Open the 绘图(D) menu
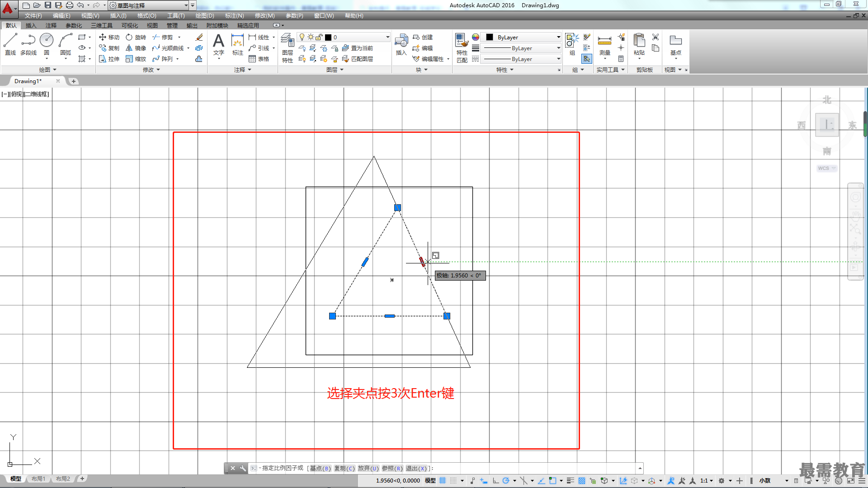 (x=205, y=15)
